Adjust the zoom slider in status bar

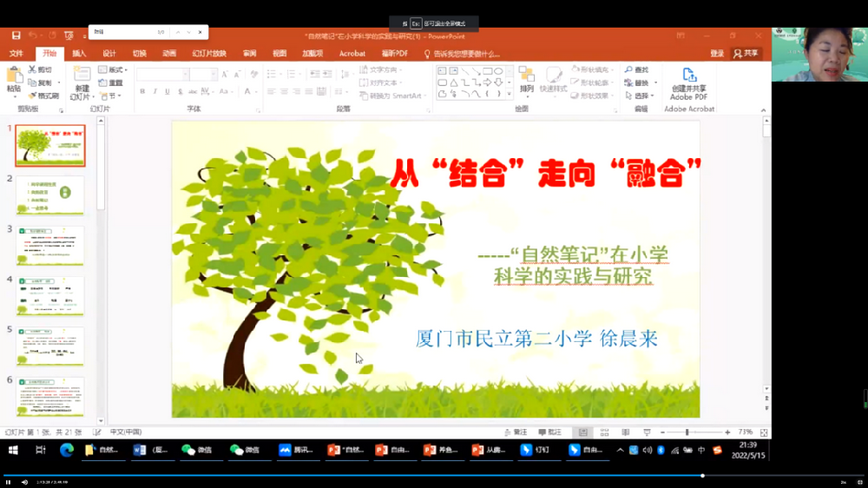coord(687,432)
